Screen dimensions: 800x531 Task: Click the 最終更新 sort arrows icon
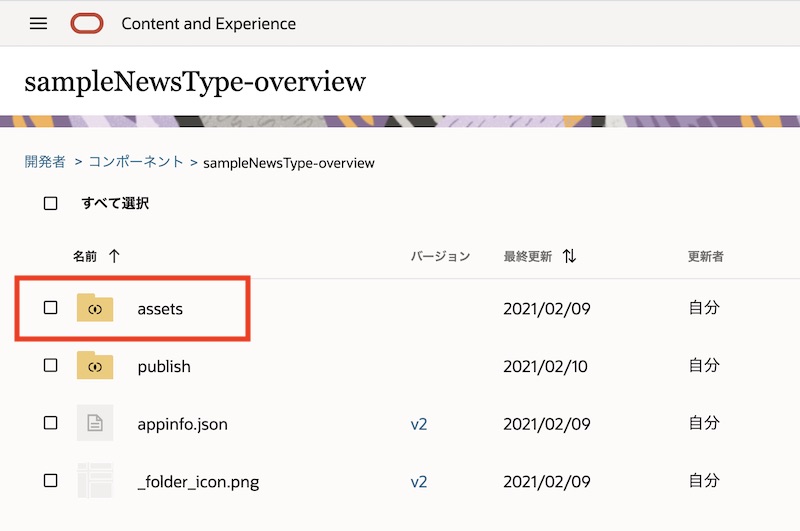tap(569, 256)
